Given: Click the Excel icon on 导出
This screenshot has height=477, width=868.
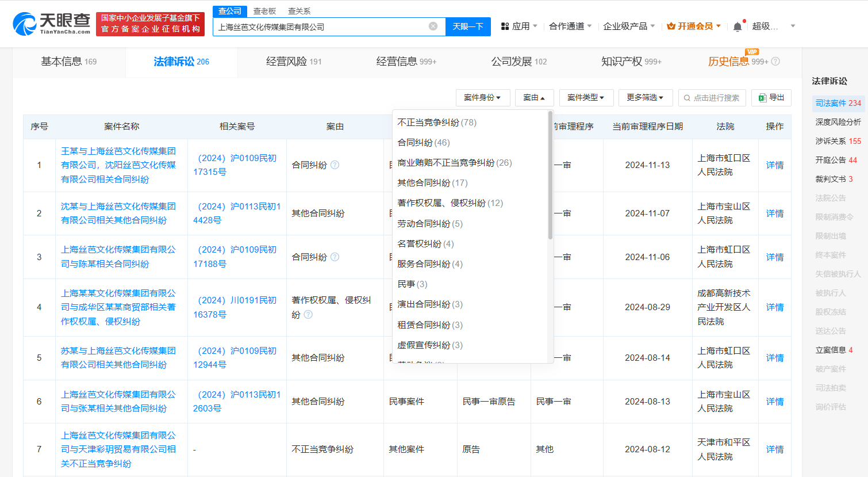Looking at the screenshot, I should pos(762,98).
